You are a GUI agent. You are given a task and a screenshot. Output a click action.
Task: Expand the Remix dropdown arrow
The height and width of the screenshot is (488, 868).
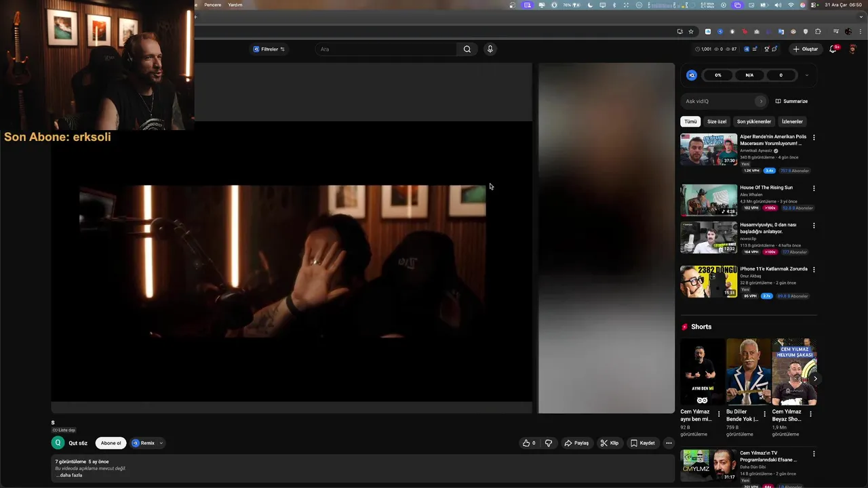(x=161, y=443)
